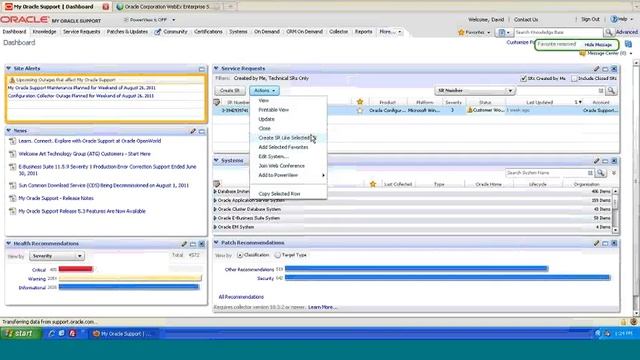Open the More tab dropdown
This screenshot has width=640, height=360.
(x=391, y=31)
